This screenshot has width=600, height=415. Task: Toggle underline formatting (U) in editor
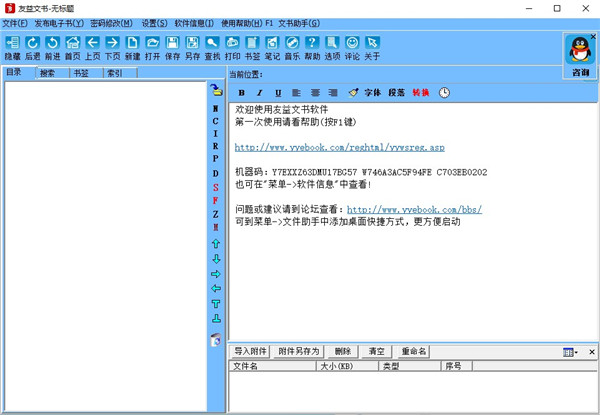(278, 93)
